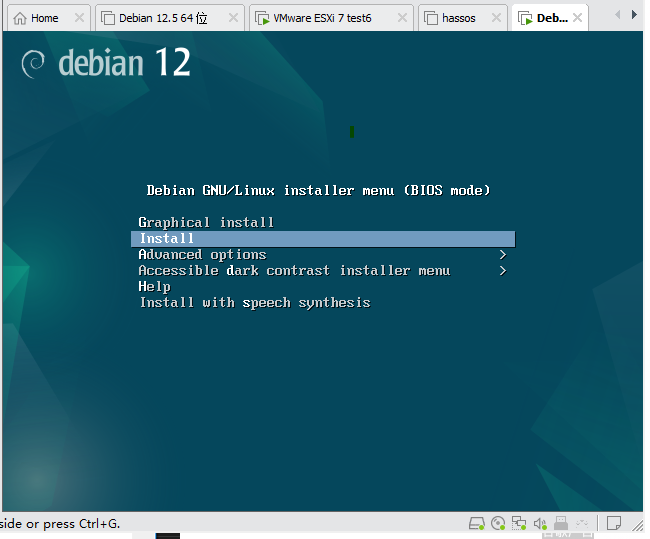Screen dimensions: 650x539
Task: Expand the Advanced options submenu arrow
Action: point(503,255)
